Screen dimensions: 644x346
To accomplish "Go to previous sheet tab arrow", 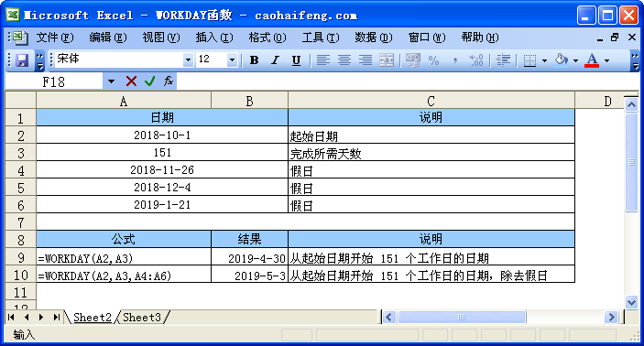I will coord(27,317).
